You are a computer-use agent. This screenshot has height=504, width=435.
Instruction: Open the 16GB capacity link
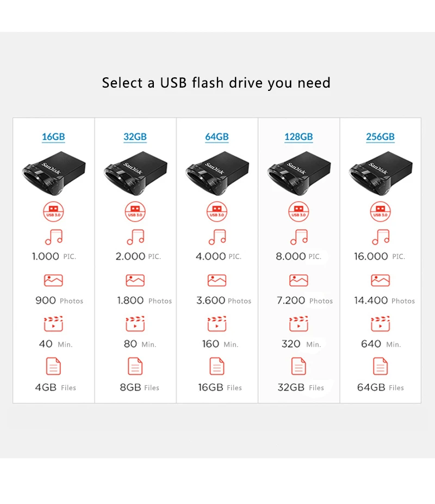pyautogui.click(x=53, y=137)
